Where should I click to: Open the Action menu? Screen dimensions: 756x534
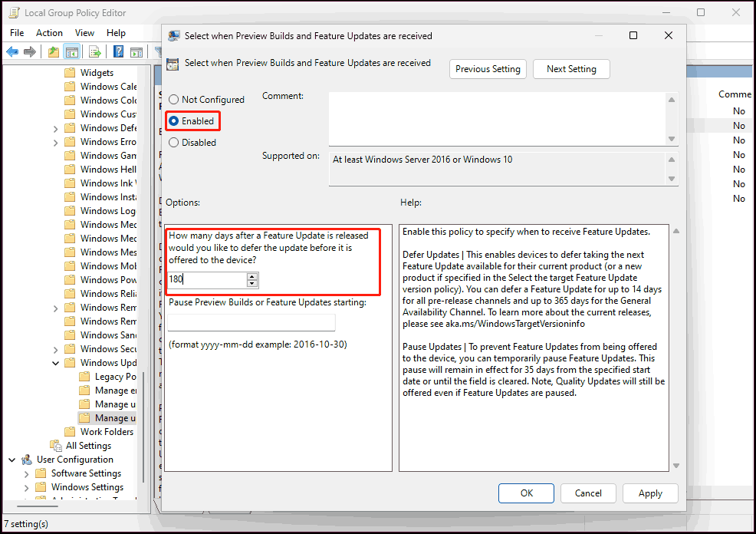49,33
